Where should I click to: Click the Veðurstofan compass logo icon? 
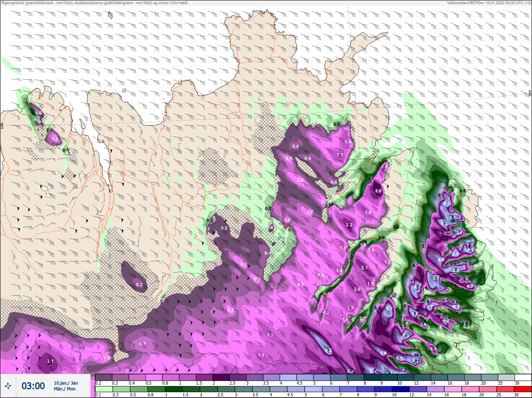coord(8,386)
